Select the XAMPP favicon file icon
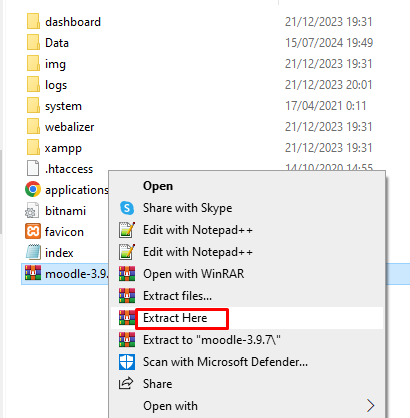 tap(33, 231)
